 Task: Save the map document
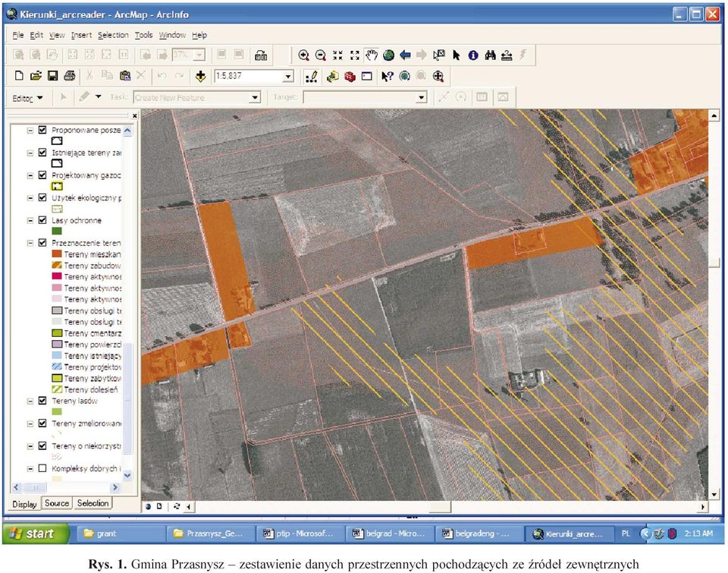click(x=52, y=76)
